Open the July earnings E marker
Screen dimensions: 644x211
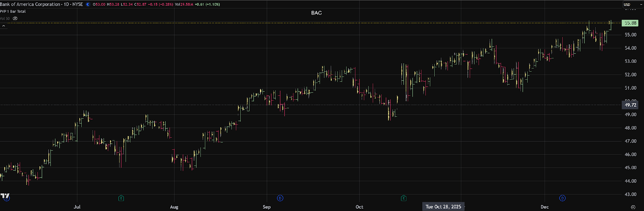pos(121,198)
